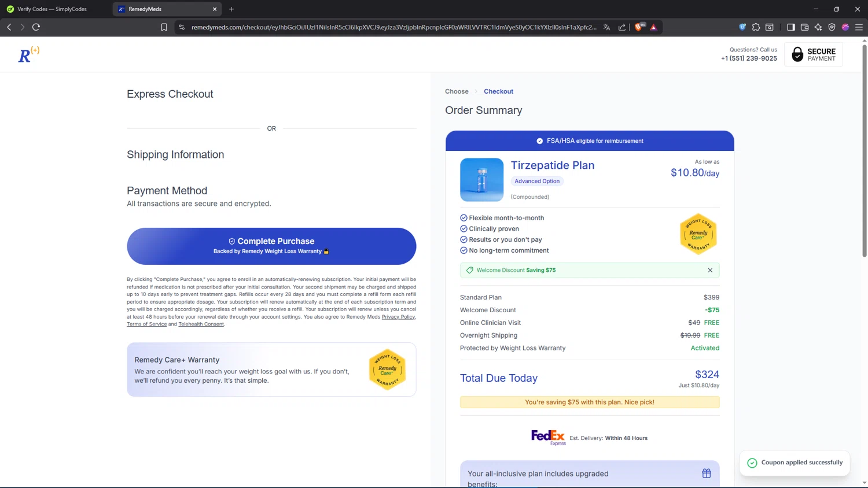Click the No long-term commitment item
Image resolution: width=868 pixels, height=488 pixels.
pos(504,250)
